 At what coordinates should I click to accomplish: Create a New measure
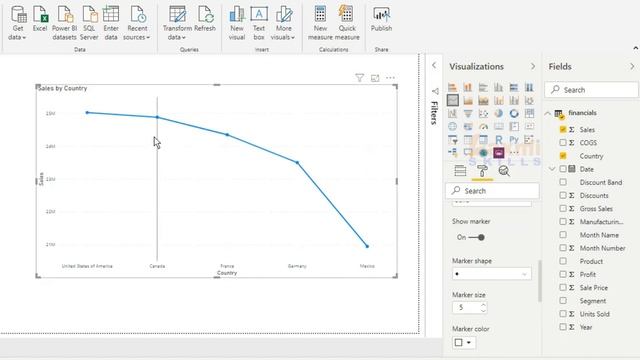tap(320, 23)
